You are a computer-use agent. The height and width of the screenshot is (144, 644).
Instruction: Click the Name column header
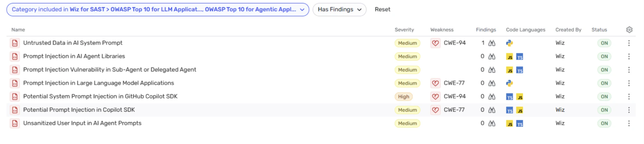(x=18, y=30)
